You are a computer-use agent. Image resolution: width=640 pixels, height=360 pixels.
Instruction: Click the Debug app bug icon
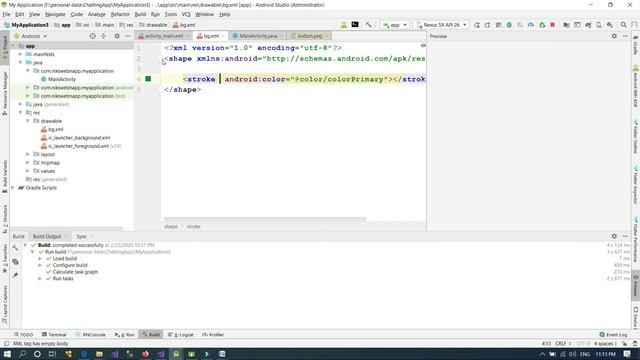coord(509,25)
